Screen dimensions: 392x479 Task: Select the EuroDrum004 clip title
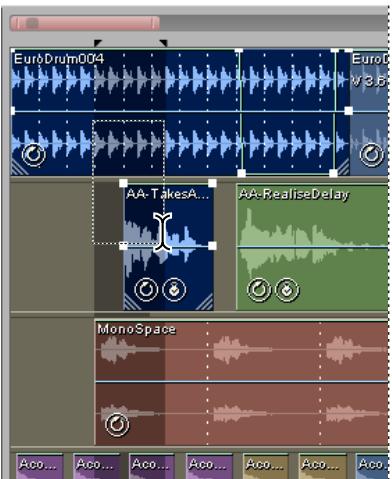[x=59, y=59]
